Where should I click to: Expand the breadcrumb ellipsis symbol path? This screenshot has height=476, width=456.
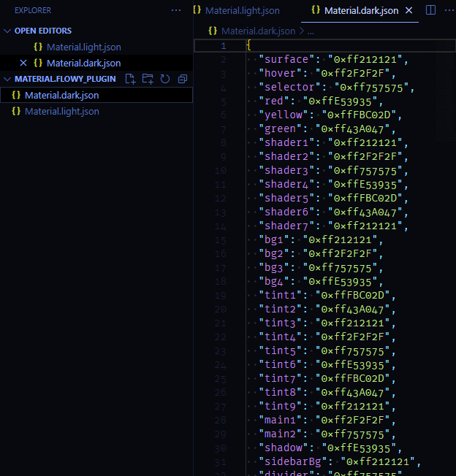click(x=311, y=31)
